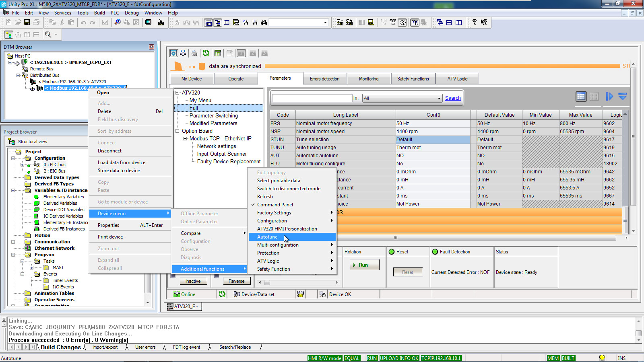Click the New project icon in toolbar

pyautogui.click(x=8, y=22)
